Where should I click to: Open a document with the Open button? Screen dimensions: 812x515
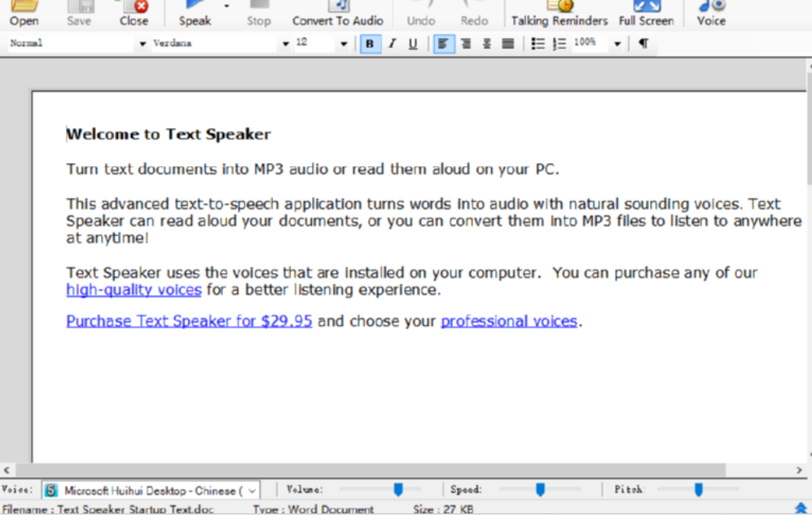[24, 14]
